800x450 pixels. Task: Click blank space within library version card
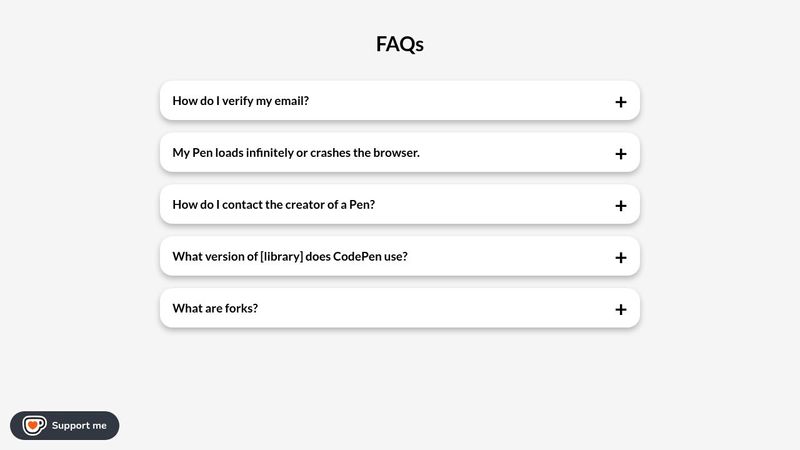[510, 257]
